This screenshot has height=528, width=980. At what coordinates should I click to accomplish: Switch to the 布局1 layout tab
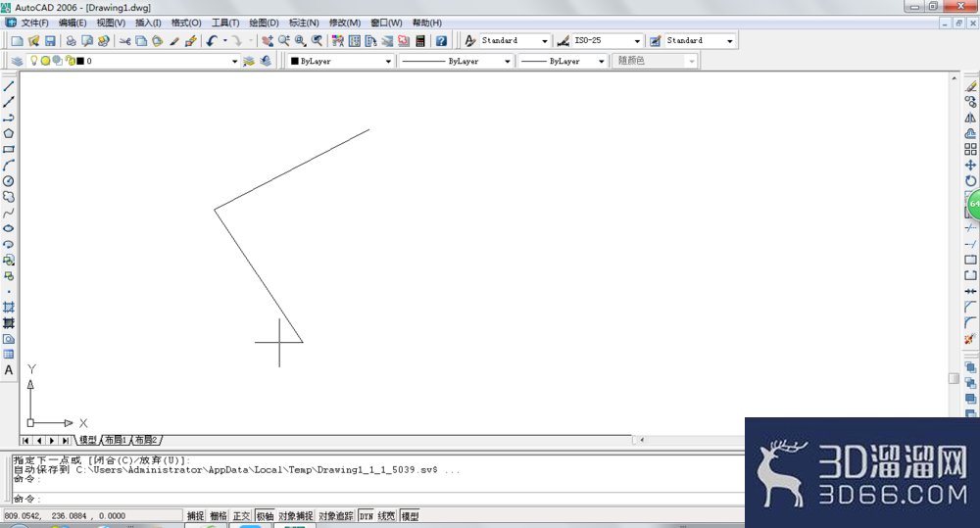pos(115,440)
